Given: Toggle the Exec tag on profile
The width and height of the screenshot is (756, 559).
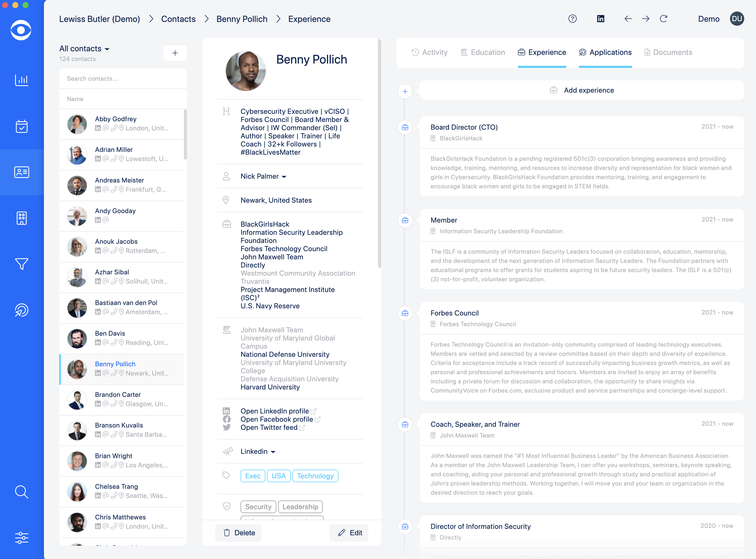Looking at the screenshot, I should [x=253, y=476].
